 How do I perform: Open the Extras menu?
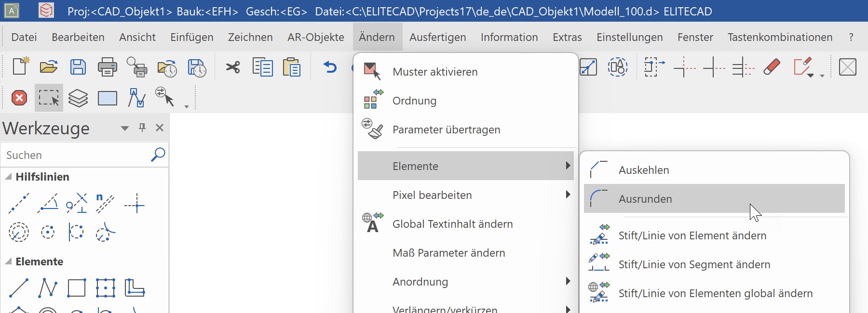pyautogui.click(x=567, y=37)
